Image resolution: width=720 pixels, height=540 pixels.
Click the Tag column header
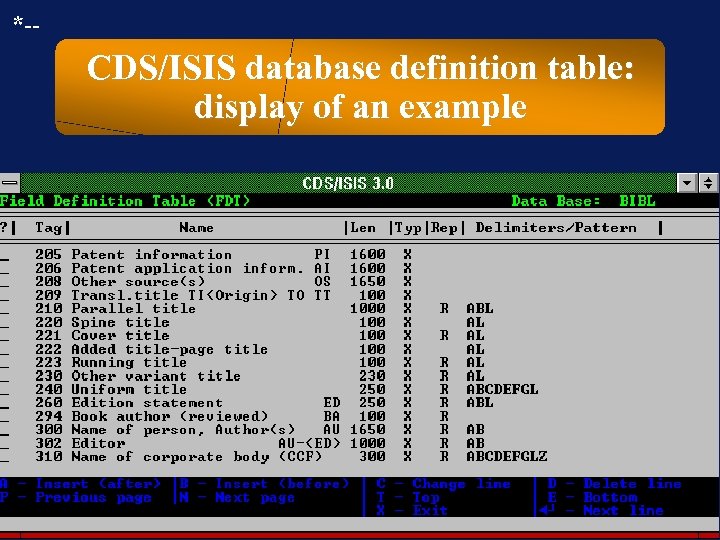(x=48, y=227)
